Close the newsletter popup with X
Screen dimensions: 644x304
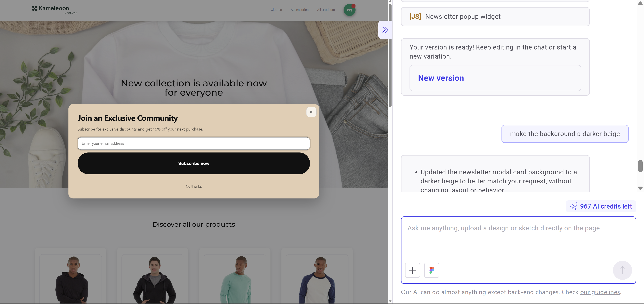[311, 112]
